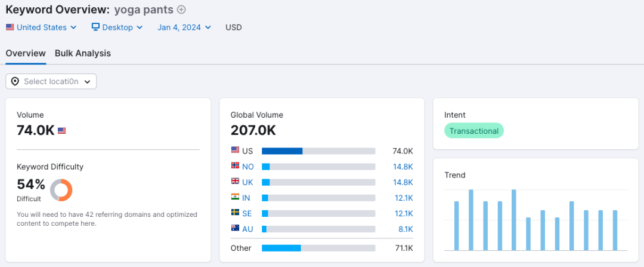
Task: Click the India flag in Global Volume
Action: click(235, 198)
